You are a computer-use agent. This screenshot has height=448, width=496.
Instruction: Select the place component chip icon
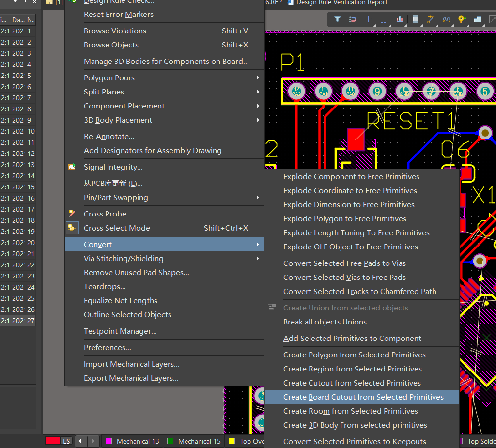415,20
